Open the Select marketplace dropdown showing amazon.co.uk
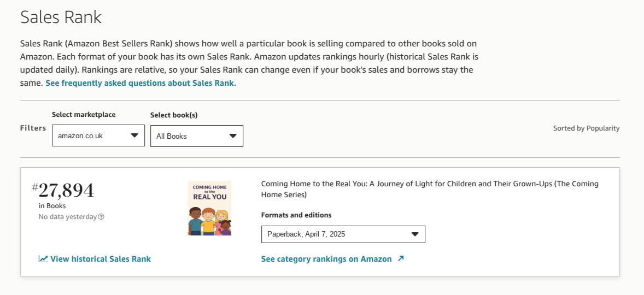 tap(98, 136)
